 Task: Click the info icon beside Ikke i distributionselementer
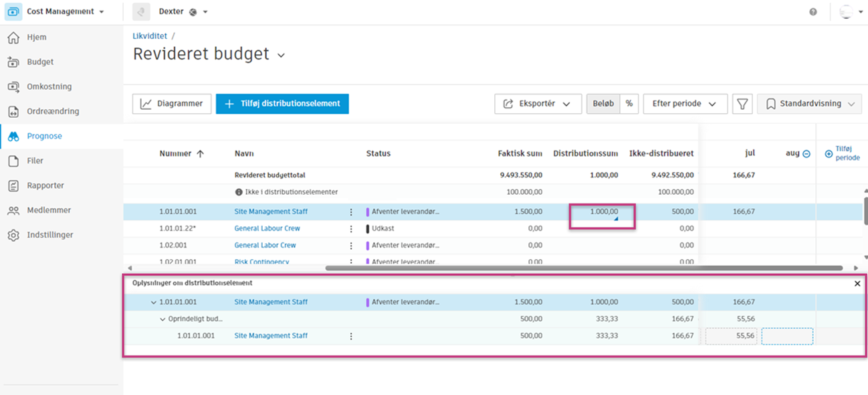[239, 192]
